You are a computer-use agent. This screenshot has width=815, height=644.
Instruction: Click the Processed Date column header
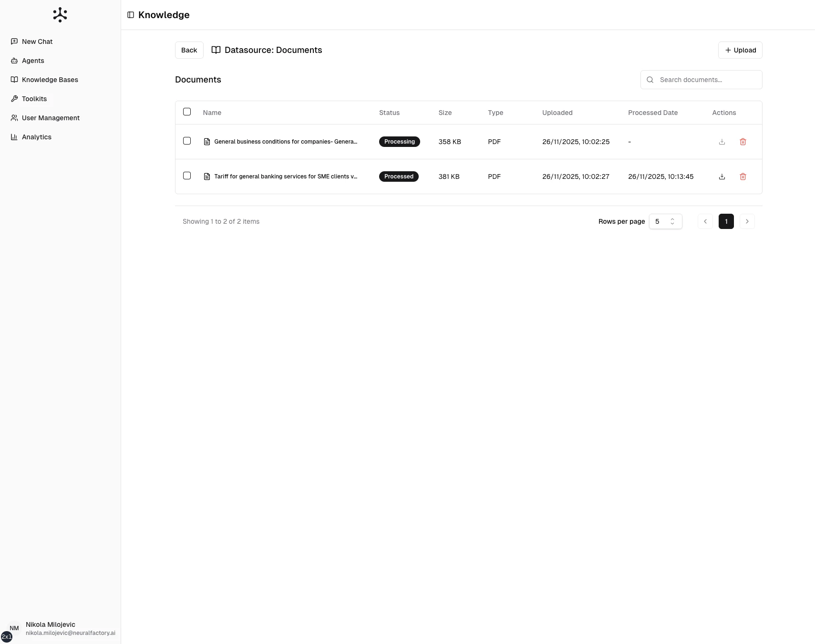tap(653, 113)
